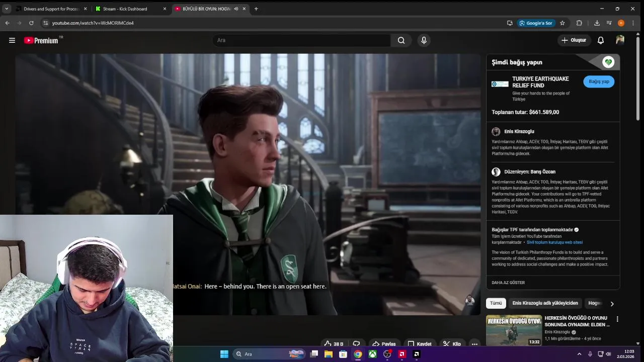Select Enis Kirazoglu adlı yükleyiciden chip

[x=545, y=303]
